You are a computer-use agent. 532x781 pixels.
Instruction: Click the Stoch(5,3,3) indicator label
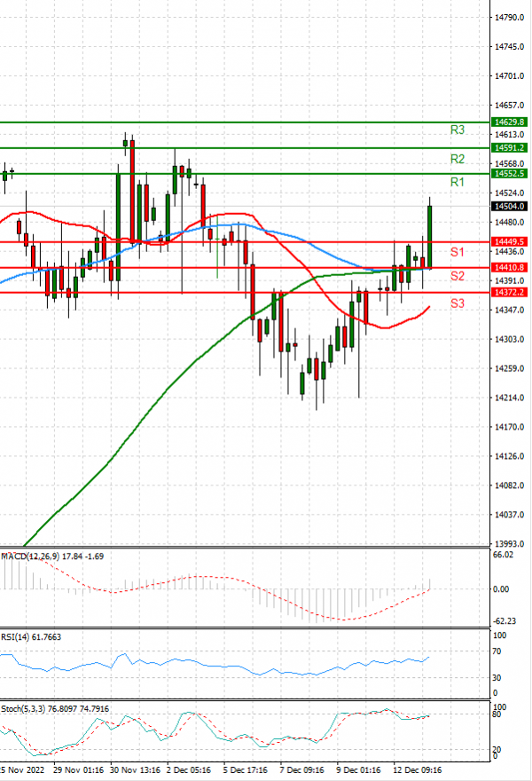pyautogui.click(x=55, y=709)
